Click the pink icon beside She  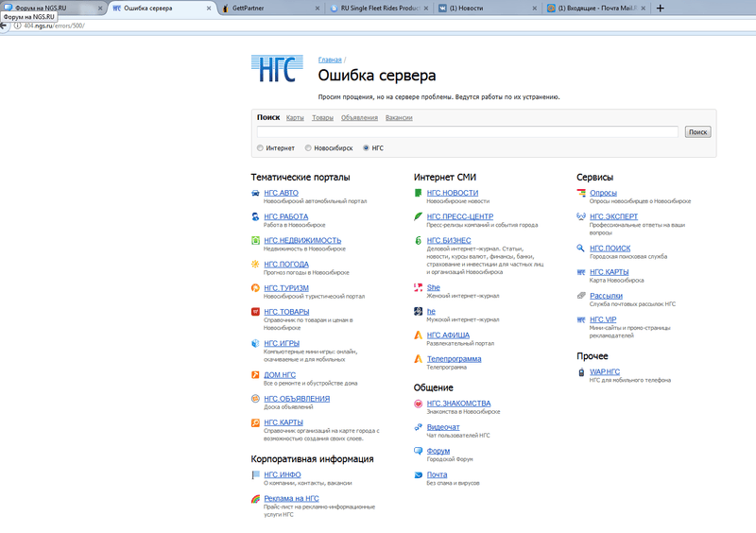tap(418, 287)
